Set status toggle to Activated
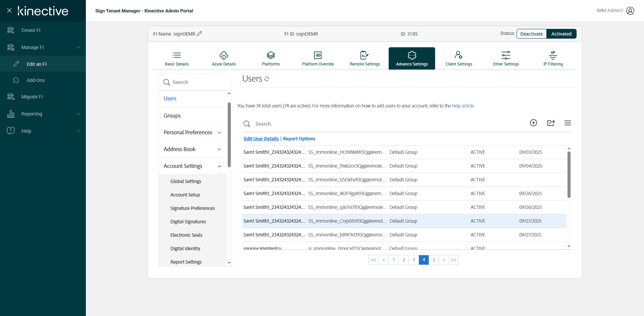Image resolution: width=644 pixels, height=316 pixels. (x=561, y=34)
